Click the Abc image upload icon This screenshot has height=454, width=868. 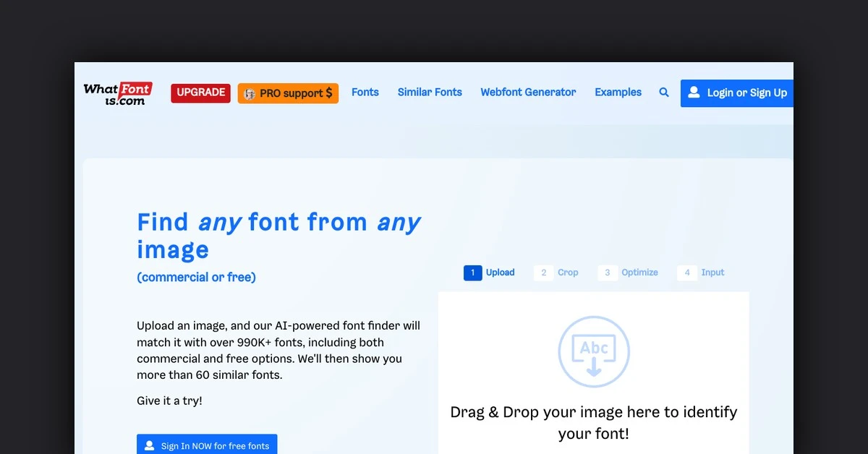593,348
